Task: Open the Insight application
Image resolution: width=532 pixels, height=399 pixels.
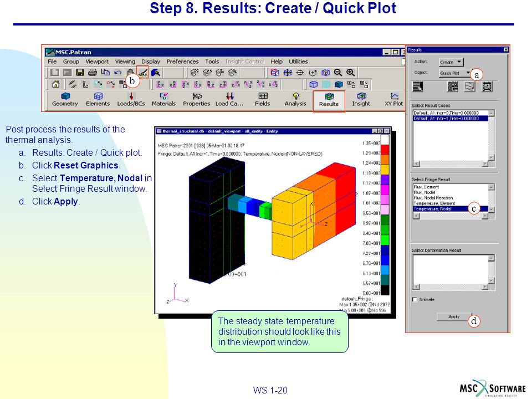Action: pyautogui.click(x=361, y=99)
